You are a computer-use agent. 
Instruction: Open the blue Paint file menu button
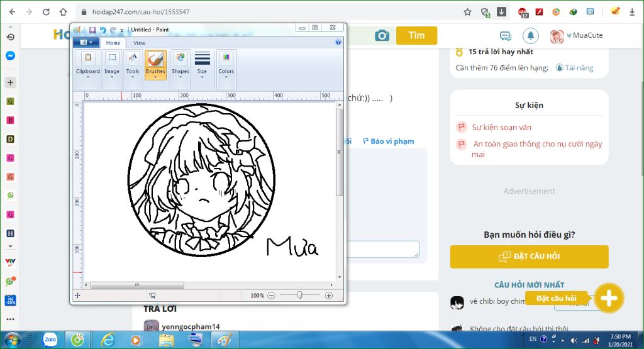[86, 42]
